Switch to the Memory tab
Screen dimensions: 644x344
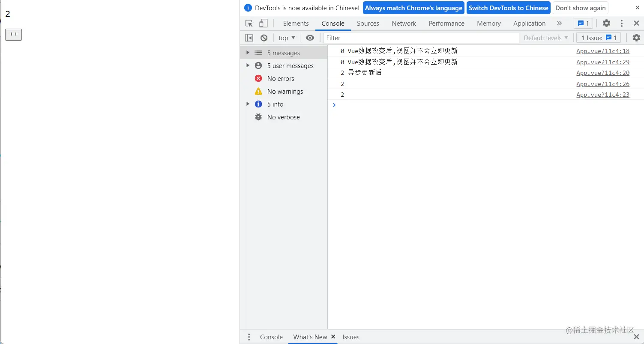point(489,24)
